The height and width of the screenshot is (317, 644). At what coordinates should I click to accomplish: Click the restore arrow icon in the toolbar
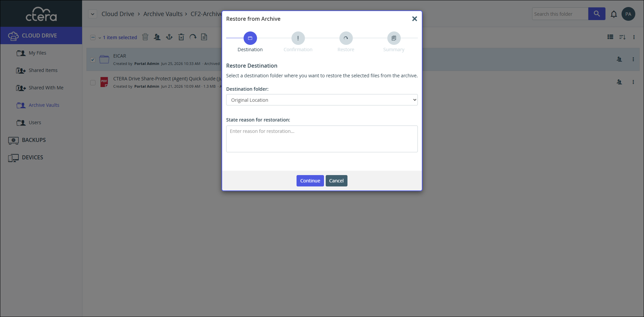coord(193,37)
